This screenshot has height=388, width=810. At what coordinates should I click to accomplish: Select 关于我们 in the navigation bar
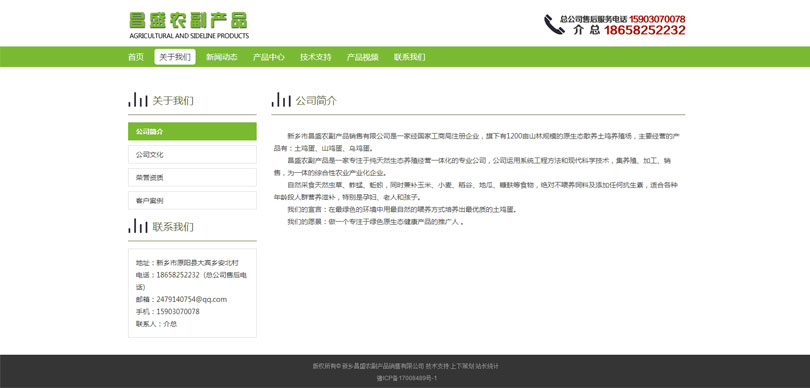coord(175,57)
